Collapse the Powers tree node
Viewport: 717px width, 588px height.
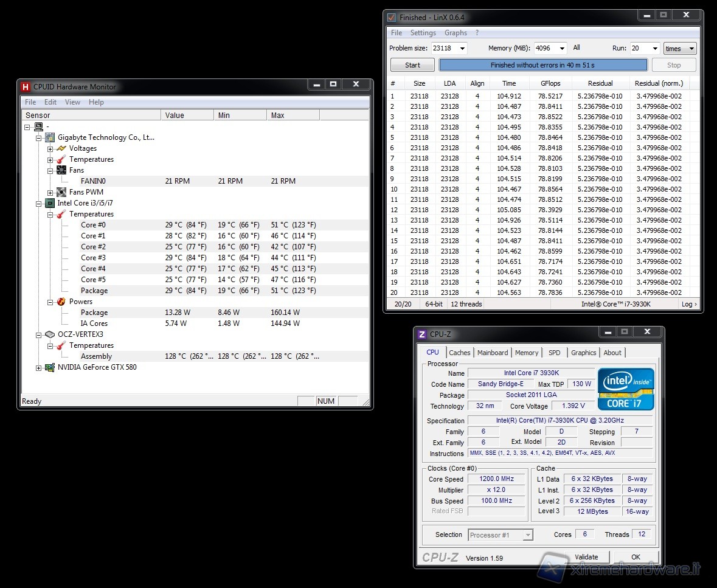pos(50,302)
